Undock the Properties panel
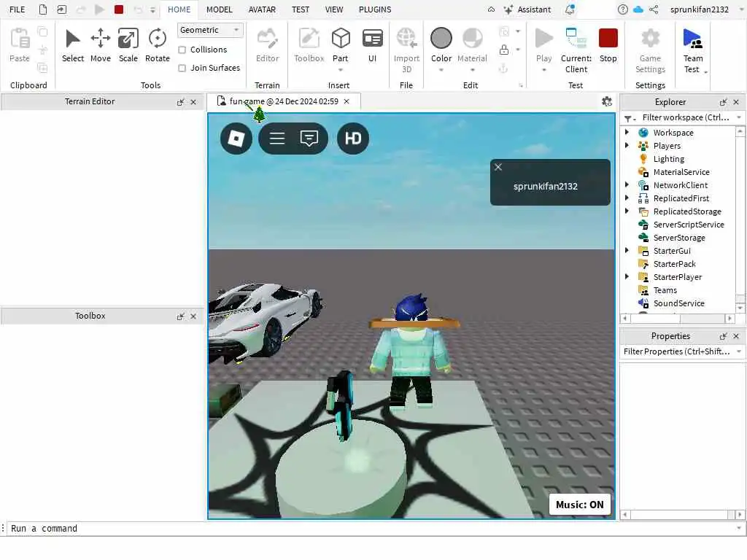 point(723,336)
